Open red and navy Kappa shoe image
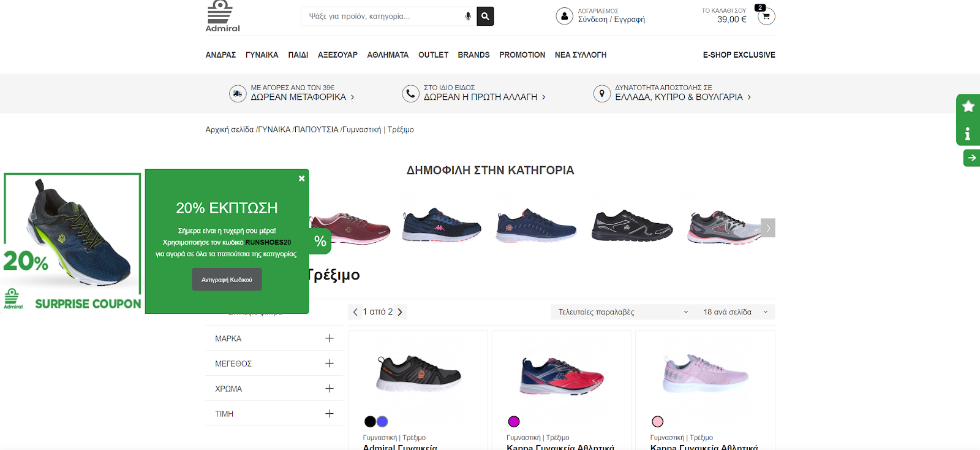 562,375
